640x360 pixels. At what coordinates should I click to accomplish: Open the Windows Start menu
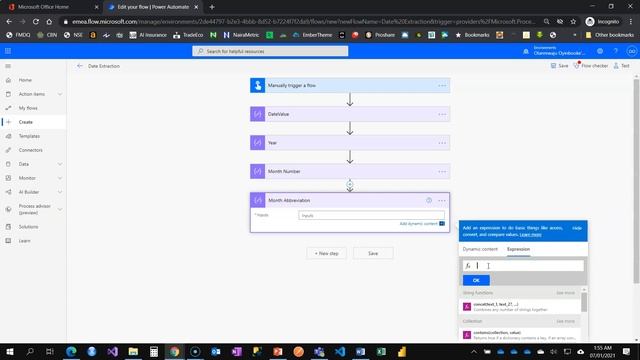[x=10, y=351]
